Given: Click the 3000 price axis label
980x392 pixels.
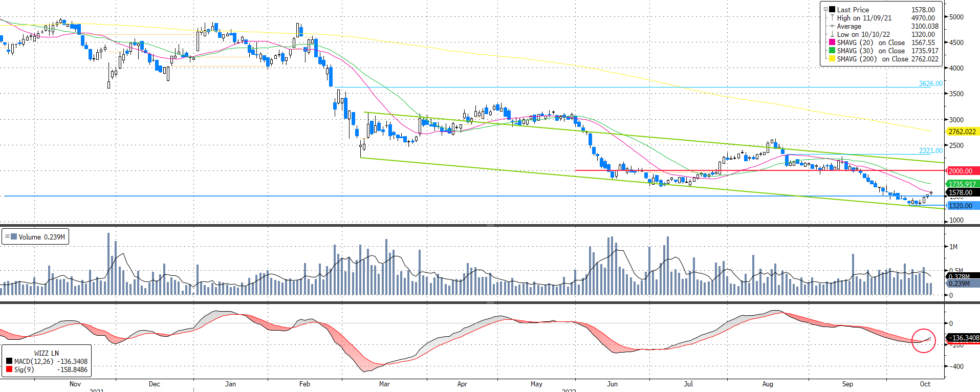Looking at the screenshot, I should coord(956,120).
